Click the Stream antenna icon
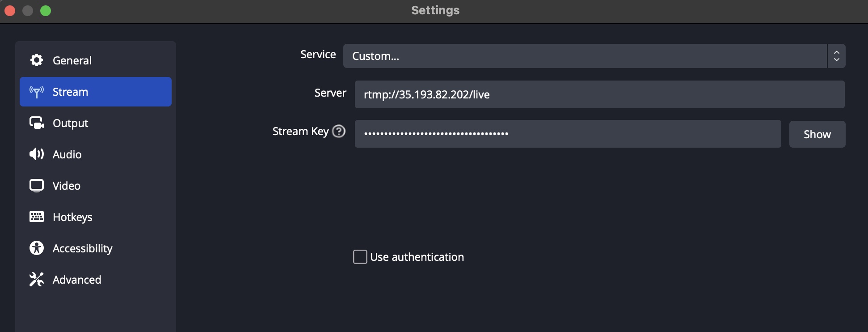The height and width of the screenshot is (332, 868). (x=37, y=92)
